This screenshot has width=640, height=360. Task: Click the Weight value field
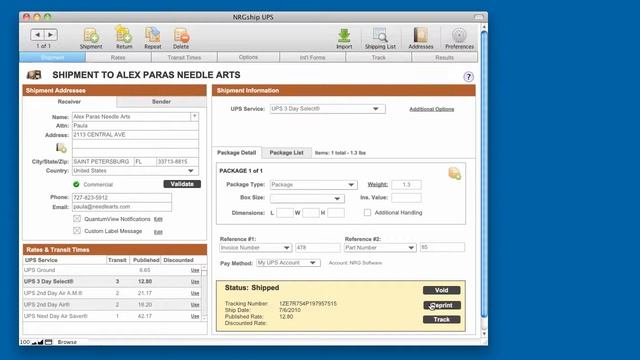(406, 185)
